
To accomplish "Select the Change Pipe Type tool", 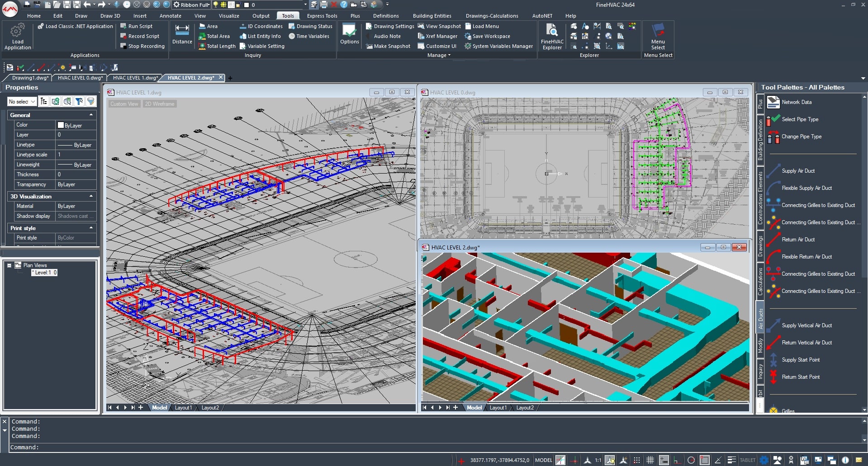I will point(801,136).
